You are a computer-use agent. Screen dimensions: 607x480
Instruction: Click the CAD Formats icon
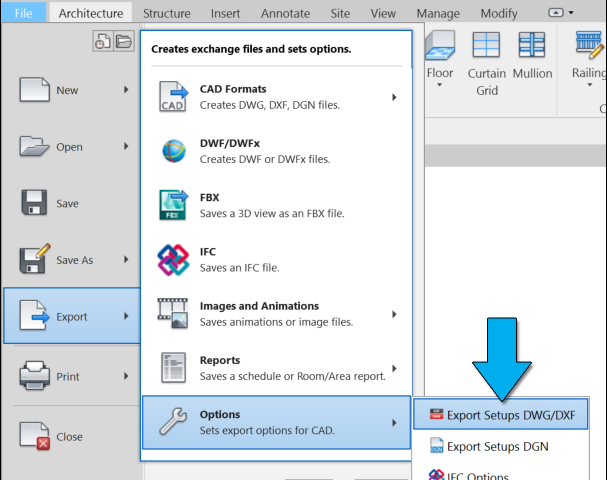(x=173, y=97)
